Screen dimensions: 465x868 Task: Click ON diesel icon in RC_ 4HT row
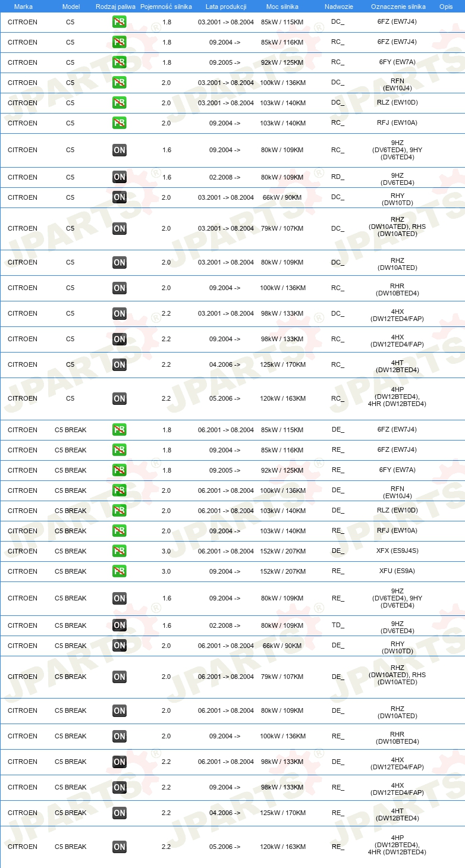pos(120,364)
